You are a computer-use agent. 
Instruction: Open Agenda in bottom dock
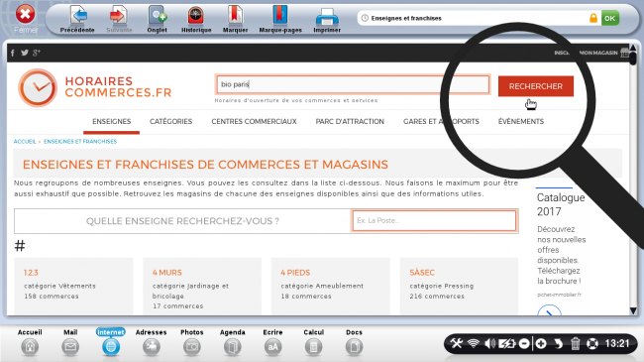click(x=233, y=347)
